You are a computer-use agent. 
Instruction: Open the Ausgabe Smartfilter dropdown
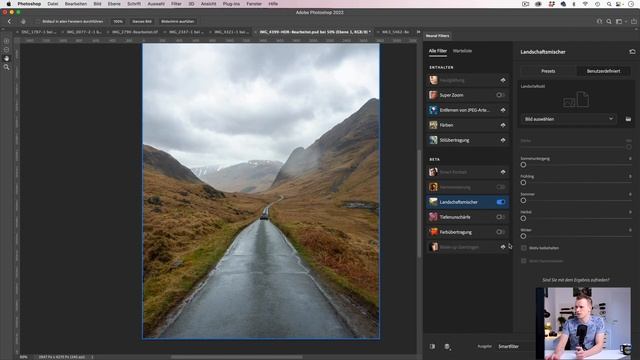click(509, 347)
